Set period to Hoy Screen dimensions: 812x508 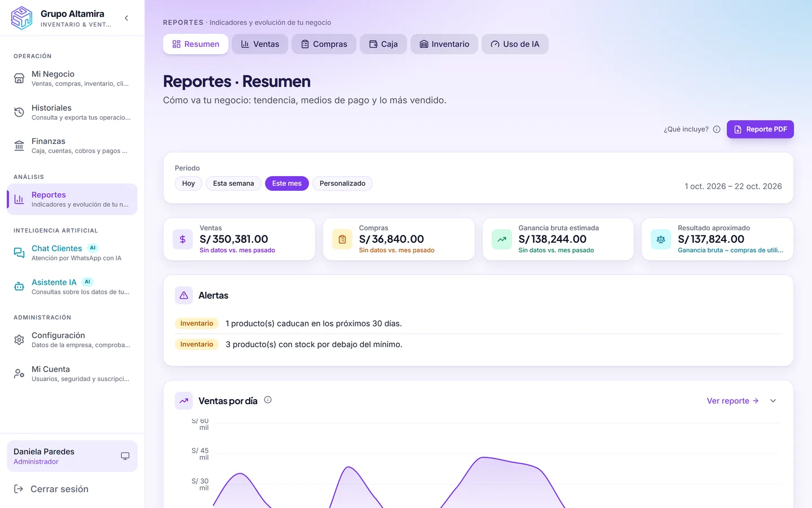[x=188, y=183]
